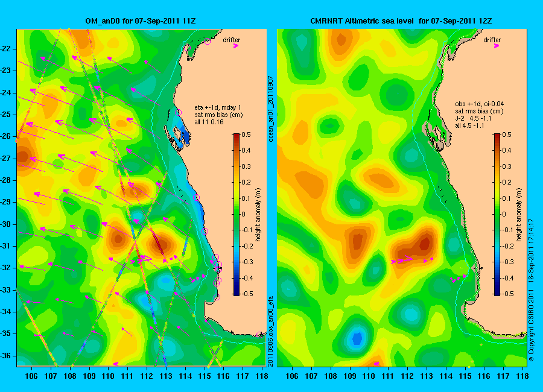Screen dimensions: 543x392
Task: Select the "J-2 4.5 -1.1" statistics line
Action: 473,118
